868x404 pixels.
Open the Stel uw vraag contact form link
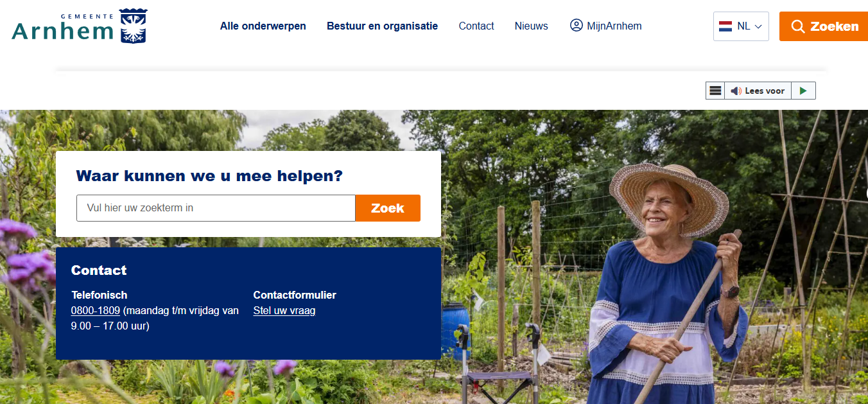pyautogui.click(x=284, y=311)
